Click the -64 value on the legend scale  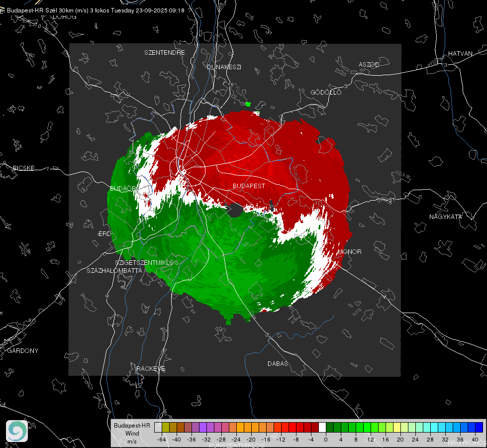[x=162, y=440]
